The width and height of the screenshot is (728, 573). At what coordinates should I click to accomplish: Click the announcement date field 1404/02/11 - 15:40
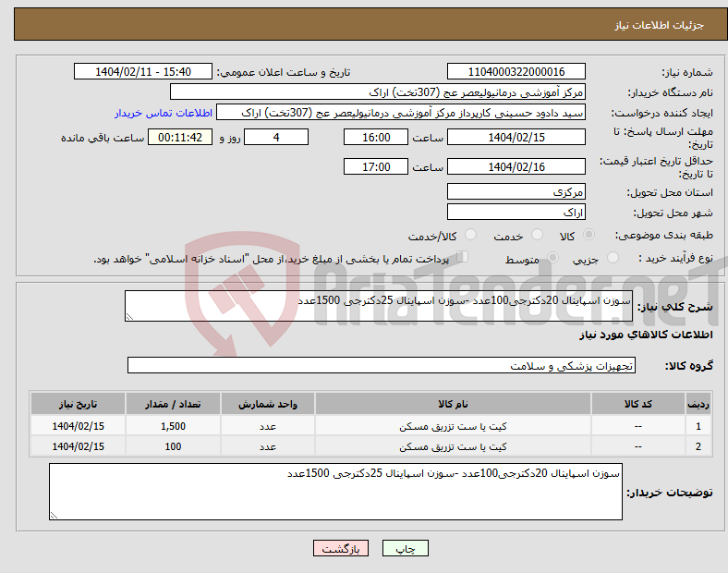tap(143, 71)
